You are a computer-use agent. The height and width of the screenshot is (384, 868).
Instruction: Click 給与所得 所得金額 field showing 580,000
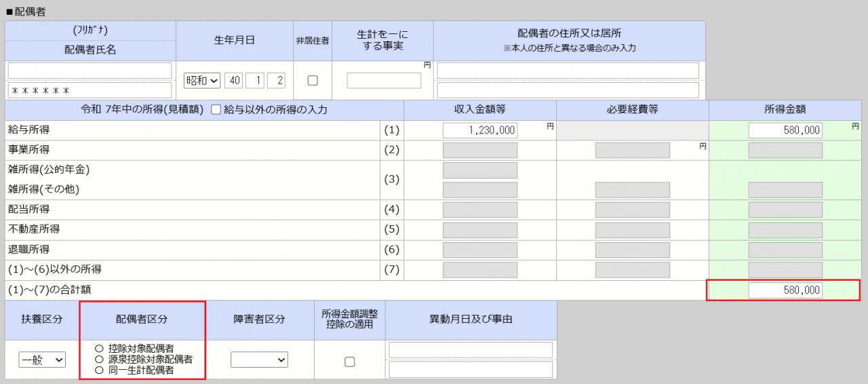coord(785,130)
